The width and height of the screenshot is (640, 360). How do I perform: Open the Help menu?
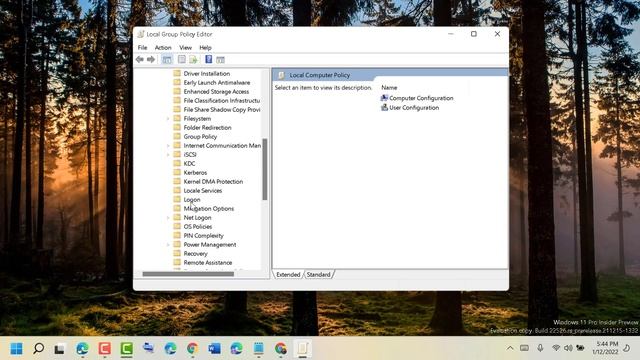point(205,48)
